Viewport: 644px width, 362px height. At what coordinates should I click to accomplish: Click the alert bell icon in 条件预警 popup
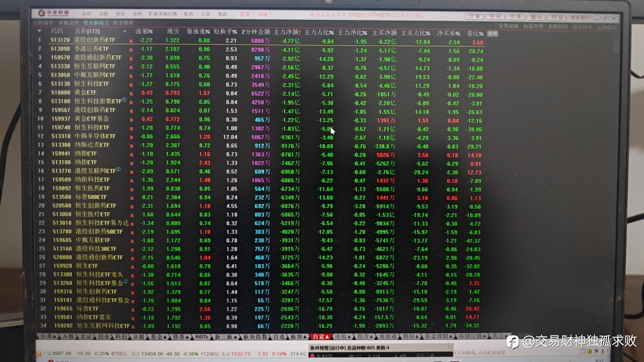[x=312, y=356]
